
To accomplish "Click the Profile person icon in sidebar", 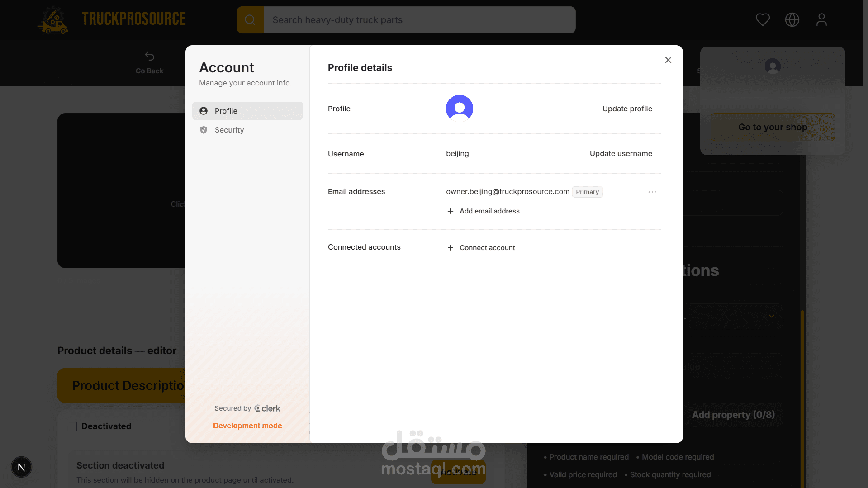I will pyautogui.click(x=204, y=111).
